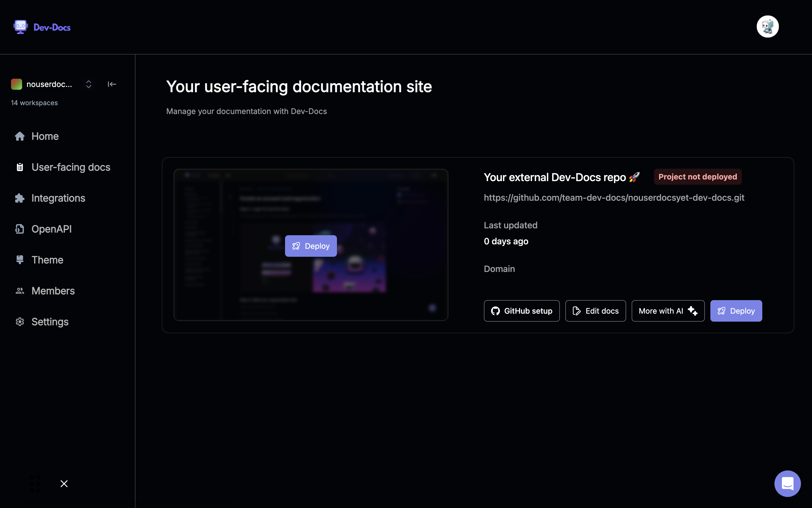Dismiss the bottom-left notification with X
812x508 pixels.
(64, 484)
